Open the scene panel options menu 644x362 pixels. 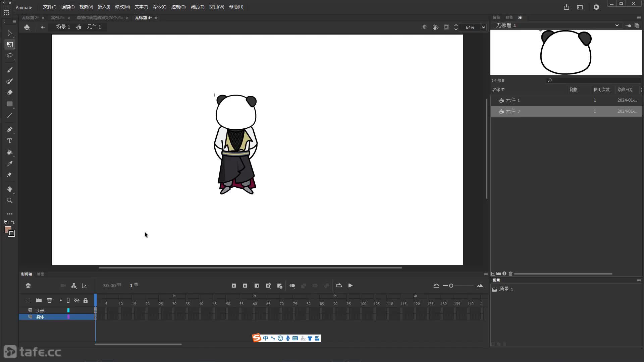(x=639, y=280)
